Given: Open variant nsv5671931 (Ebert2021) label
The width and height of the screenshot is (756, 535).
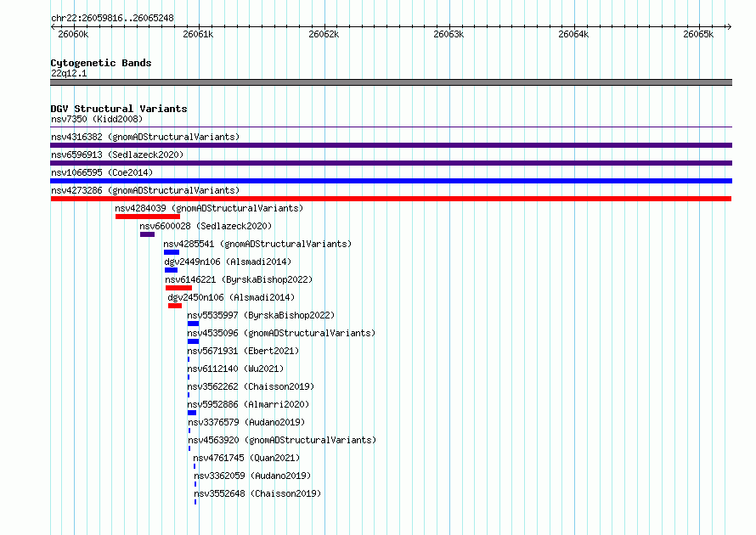Looking at the screenshot, I should tap(243, 351).
